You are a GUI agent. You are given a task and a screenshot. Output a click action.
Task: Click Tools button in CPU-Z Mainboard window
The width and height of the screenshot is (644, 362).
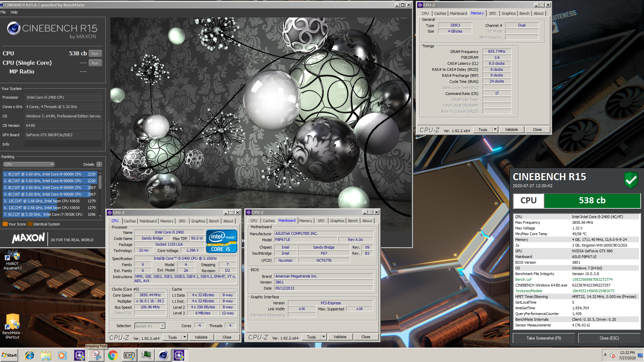pyautogui.click(x=311, y=337)
